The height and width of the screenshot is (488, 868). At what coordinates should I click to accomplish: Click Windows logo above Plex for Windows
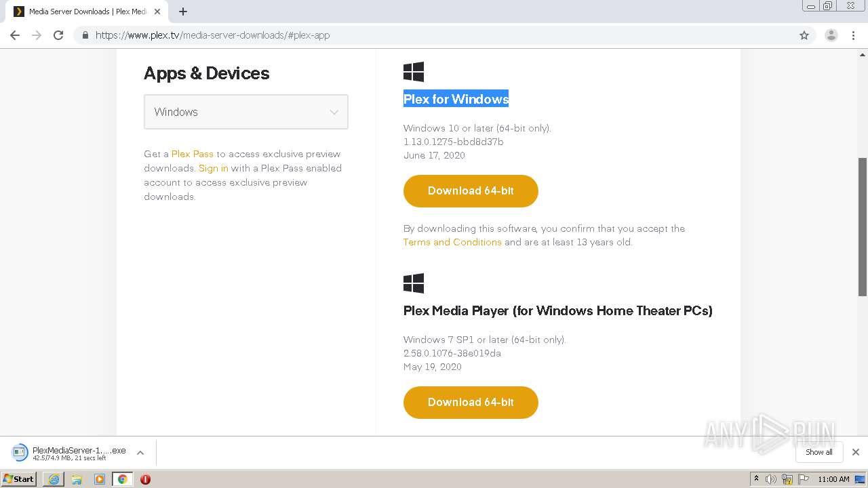pyautogui.click(x=414, y=72)
